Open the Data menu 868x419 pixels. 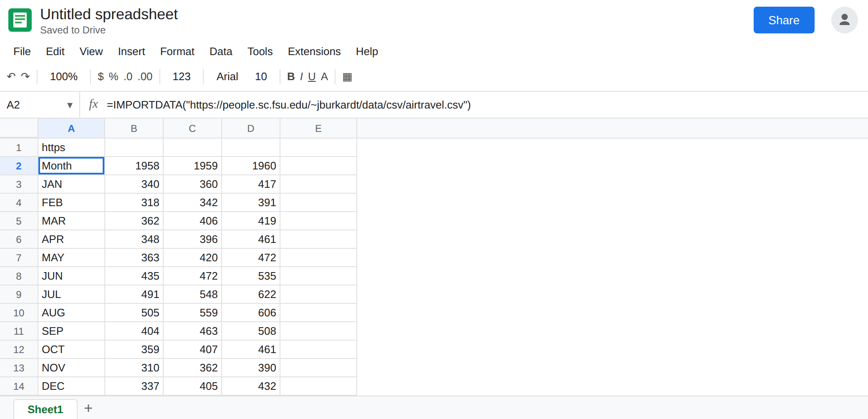(x=221, y=51)
